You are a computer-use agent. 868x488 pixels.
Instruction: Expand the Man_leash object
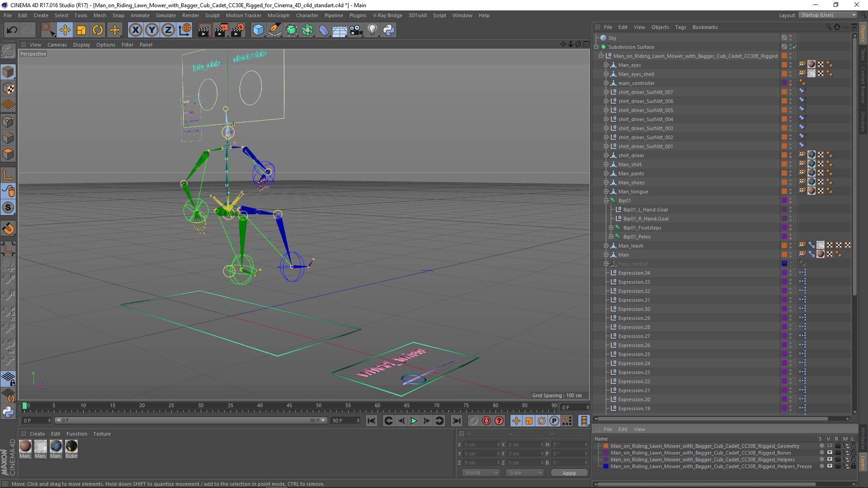[606, 246]
